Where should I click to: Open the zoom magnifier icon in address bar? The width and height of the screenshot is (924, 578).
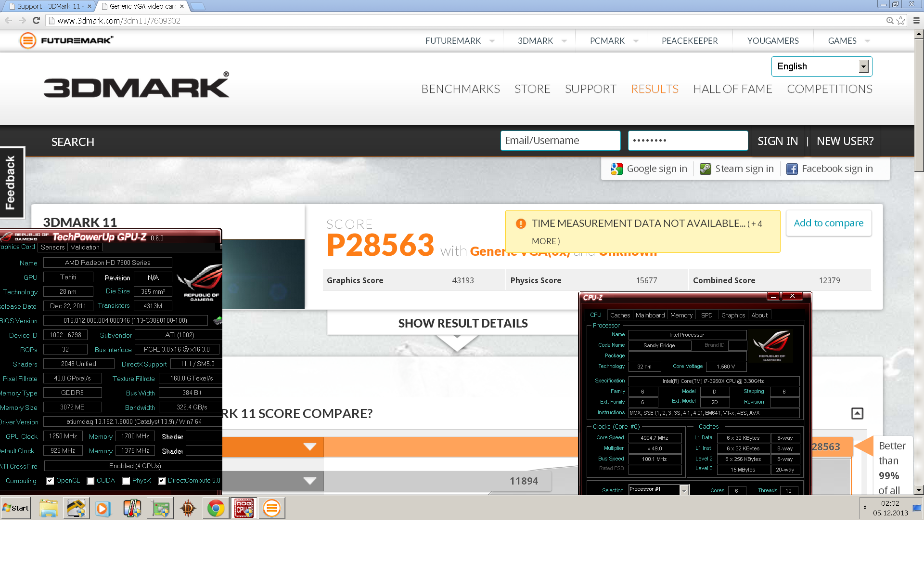890,20
